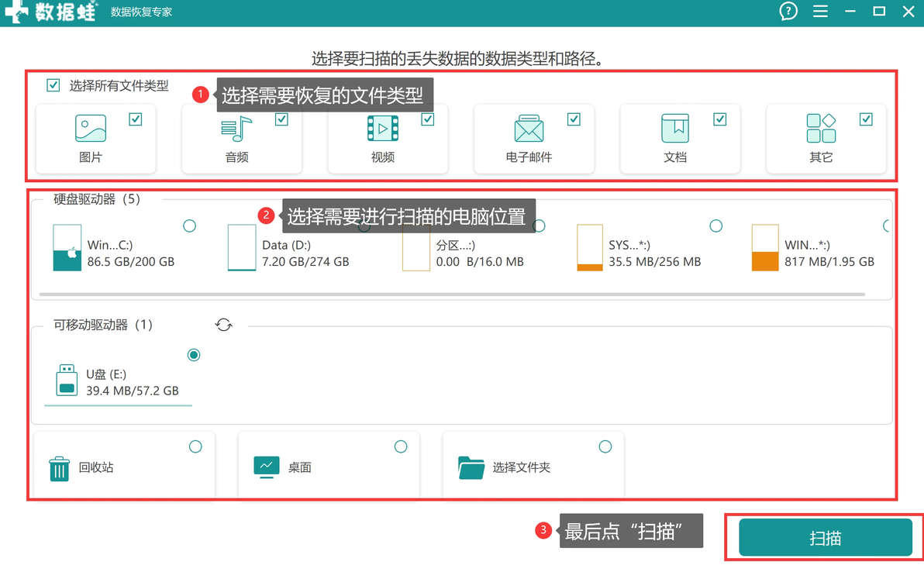Click the hard drive list horizontal scrollbar
This screenshot has width=924, height=565.
tap(452, 294)
